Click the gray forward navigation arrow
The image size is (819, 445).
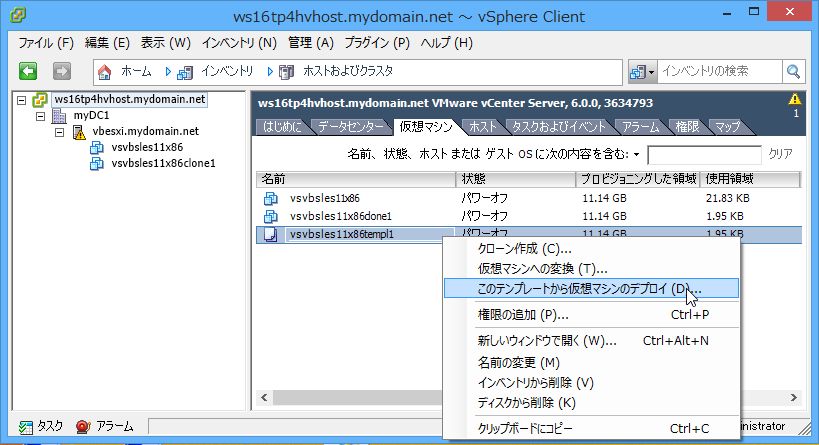[x=62, y=71]
